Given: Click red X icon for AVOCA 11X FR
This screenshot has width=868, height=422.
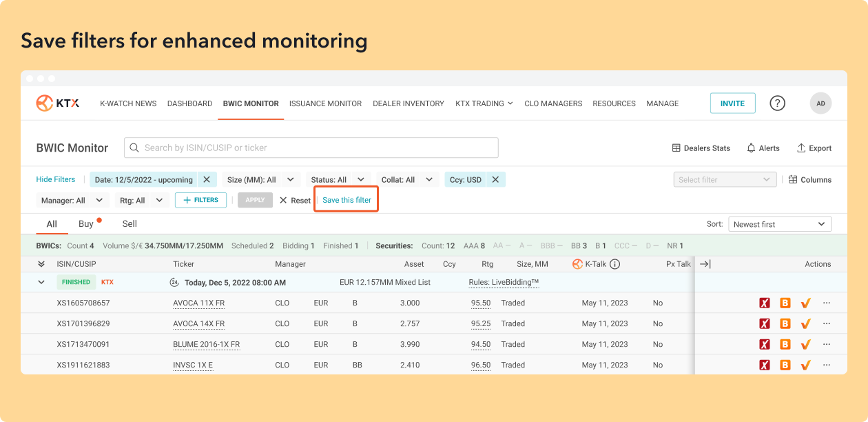Looking at the screenshot, I should (x=764, y=303).
